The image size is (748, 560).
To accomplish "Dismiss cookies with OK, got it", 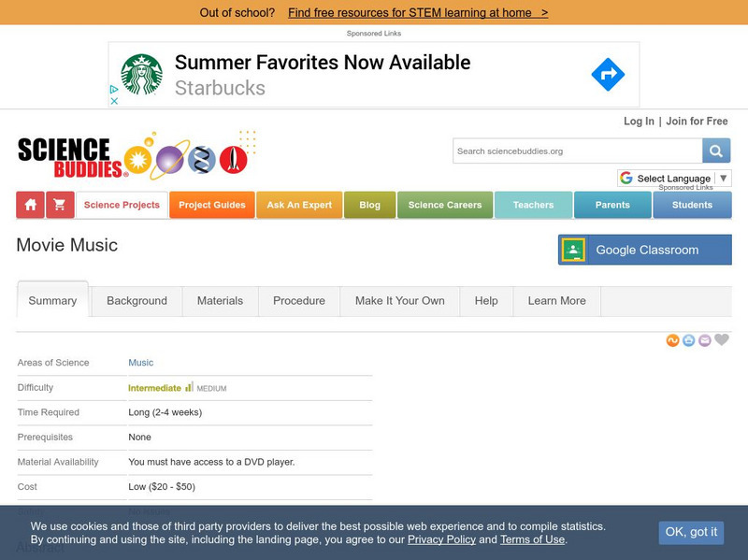I will pyautogui.click(x=691, y=532).
